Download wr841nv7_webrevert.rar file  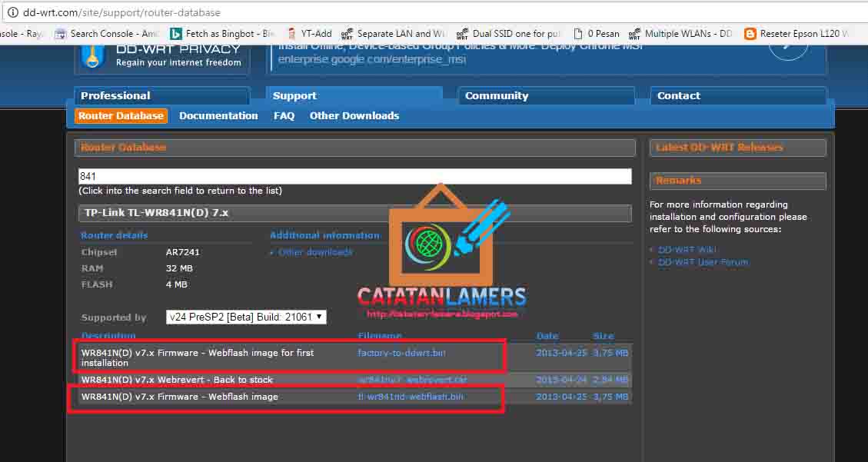[412, 380]
